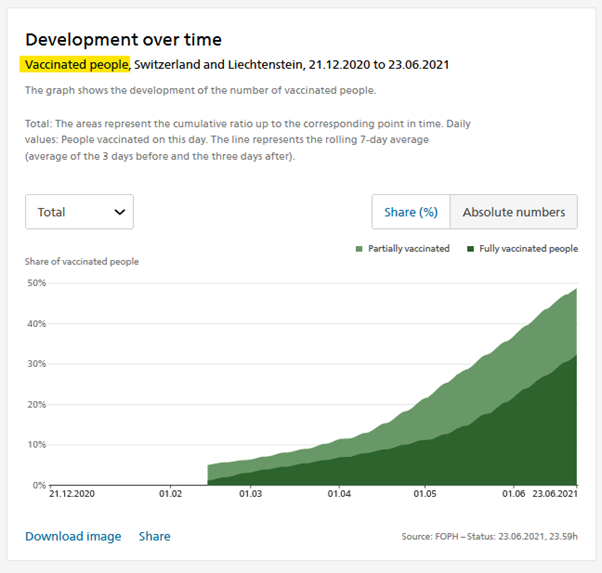
Task: Click the 01.04 x-axis date
Action: [x=339, y=494]
